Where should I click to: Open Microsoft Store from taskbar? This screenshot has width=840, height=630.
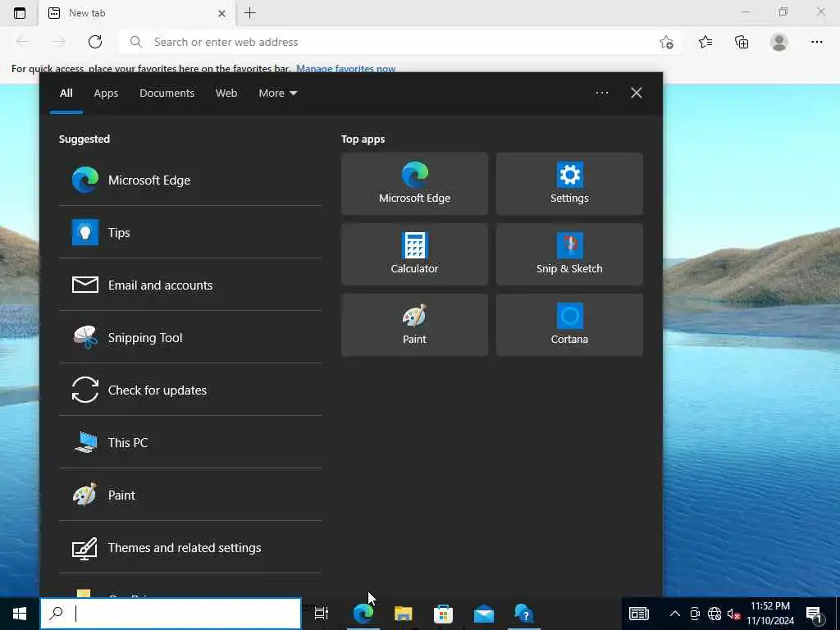pos(444,614)
